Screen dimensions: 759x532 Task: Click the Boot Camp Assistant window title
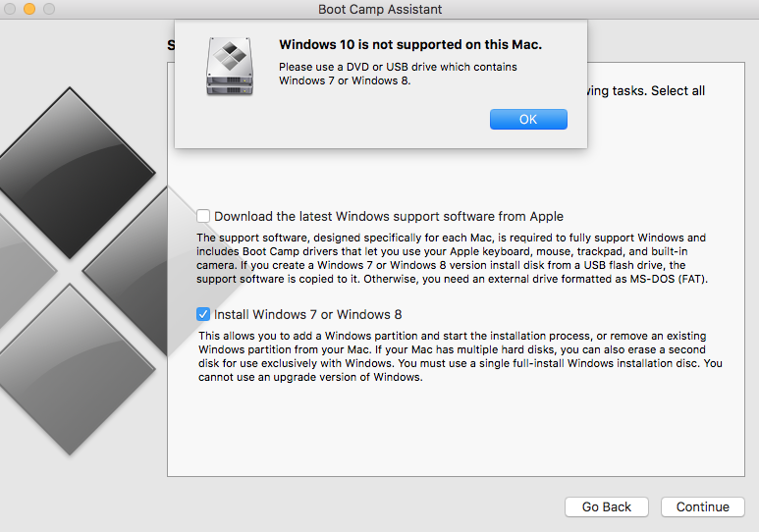point(380,9)
